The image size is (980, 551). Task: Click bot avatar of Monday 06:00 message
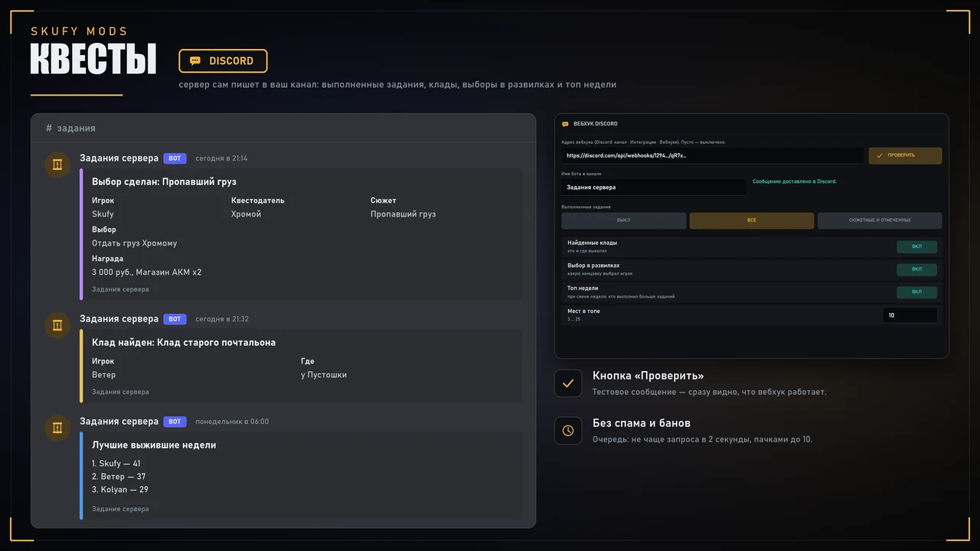point(57,428)
